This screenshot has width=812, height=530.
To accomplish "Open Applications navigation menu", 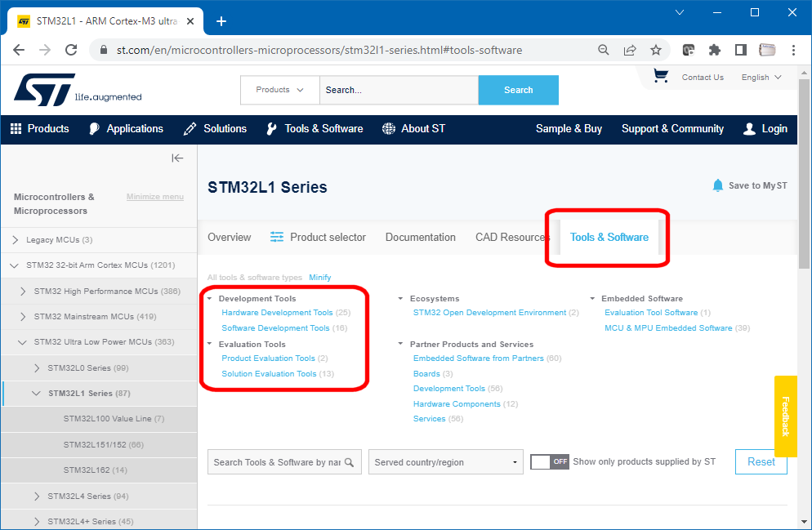I will tap(126, 129).
